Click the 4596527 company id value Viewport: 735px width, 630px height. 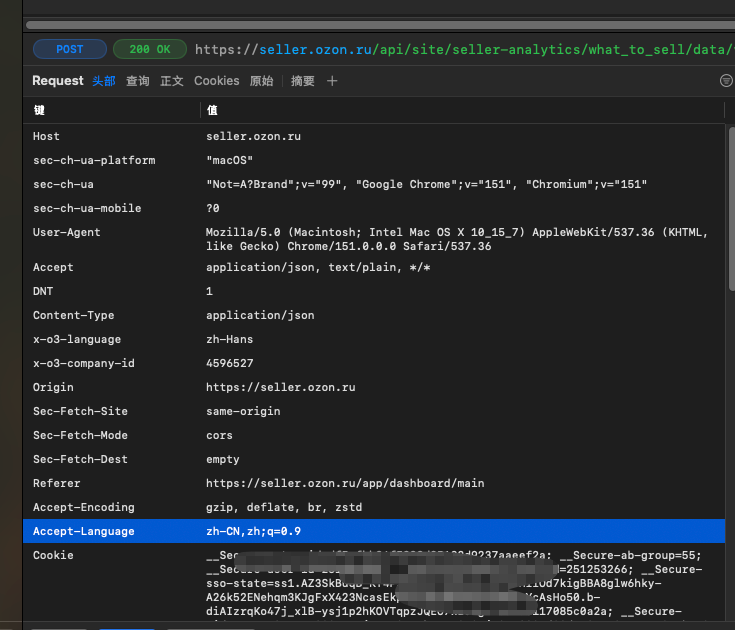pos(230,363)
